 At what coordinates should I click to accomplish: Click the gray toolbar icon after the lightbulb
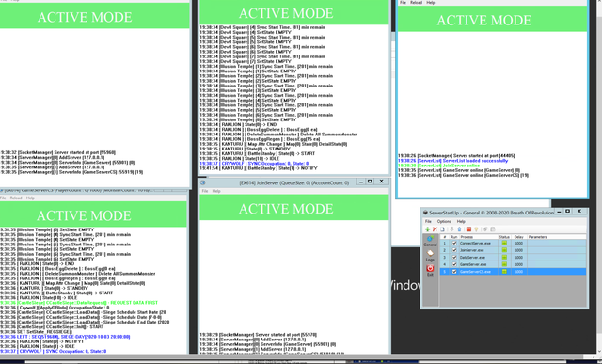(485, 229)
